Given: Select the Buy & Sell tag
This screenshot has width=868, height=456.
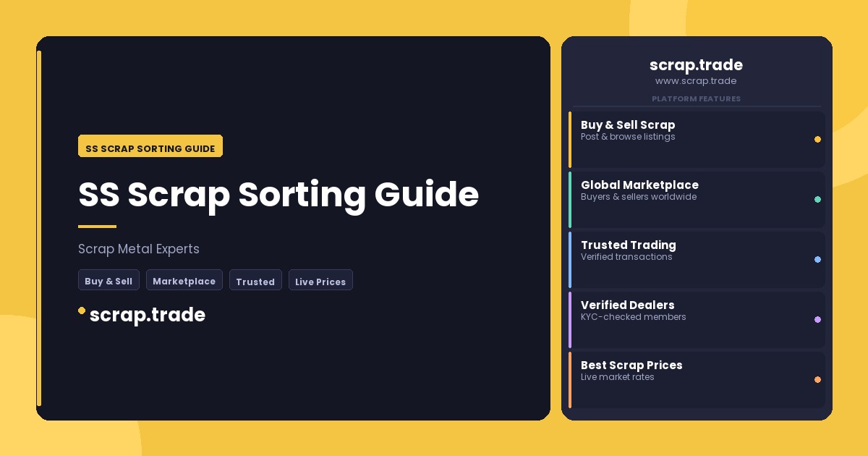Looking at the screenshot, I should (x=109, y=280).
